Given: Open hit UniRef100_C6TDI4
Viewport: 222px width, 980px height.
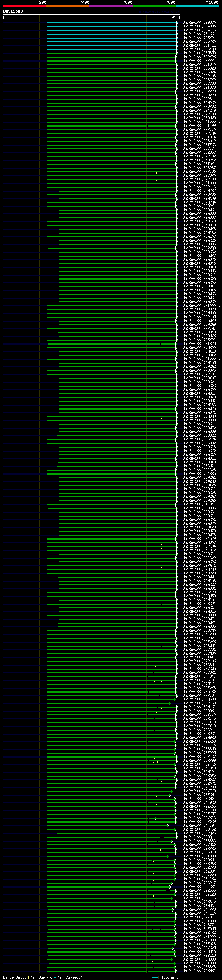Looking at the screenshot, I should click(x=199, y=137).
